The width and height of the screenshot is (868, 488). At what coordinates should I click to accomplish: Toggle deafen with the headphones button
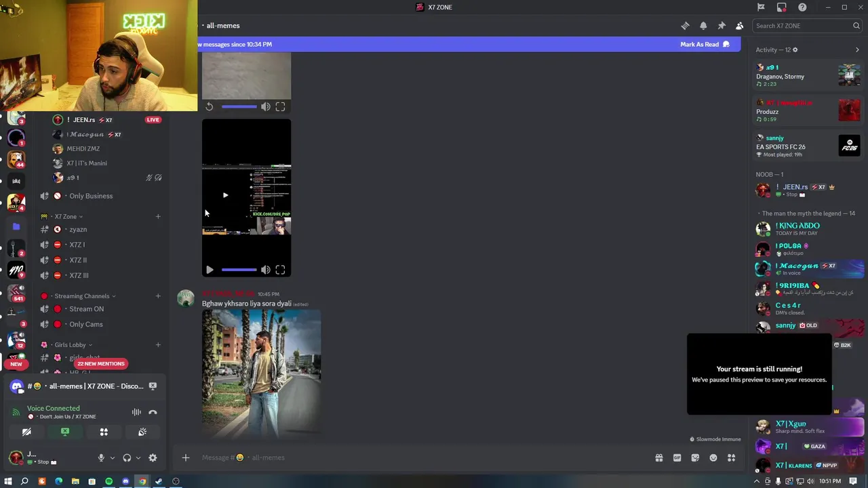[127, 458]
